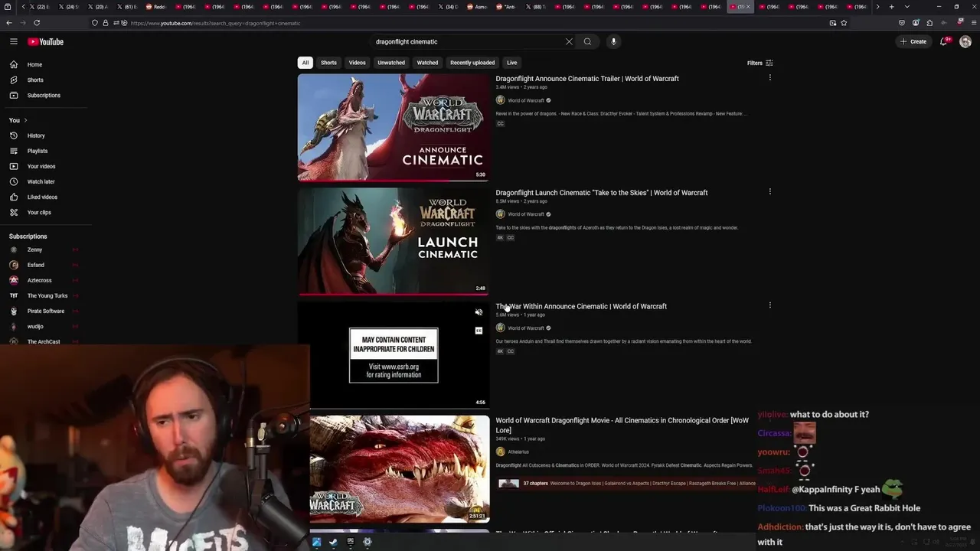Go back with the browser back arrow
This screenshot has width=980, height=551.
(x=9, y=23)
